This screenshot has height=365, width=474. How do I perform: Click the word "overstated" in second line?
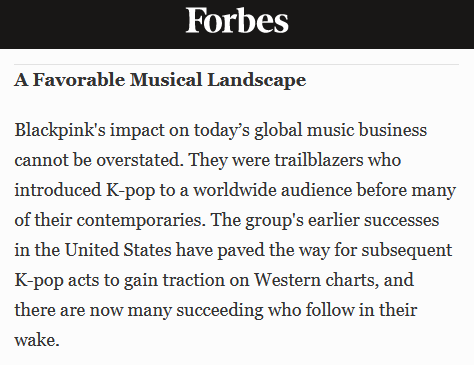[140, 160]
